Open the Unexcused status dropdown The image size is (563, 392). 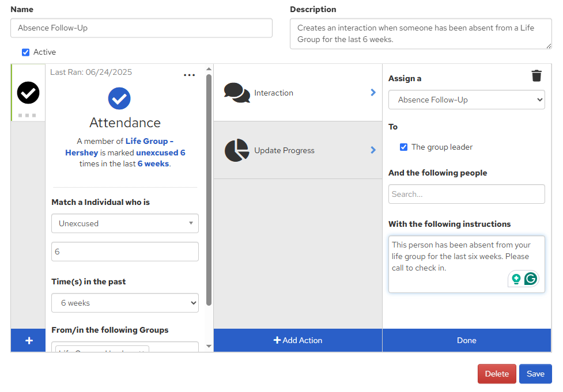pyautogui.click(x=125, y=223)
